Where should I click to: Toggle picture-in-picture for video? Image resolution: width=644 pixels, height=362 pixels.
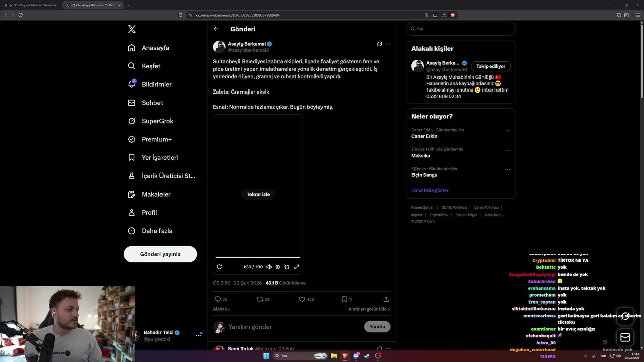tap(287, 267)
